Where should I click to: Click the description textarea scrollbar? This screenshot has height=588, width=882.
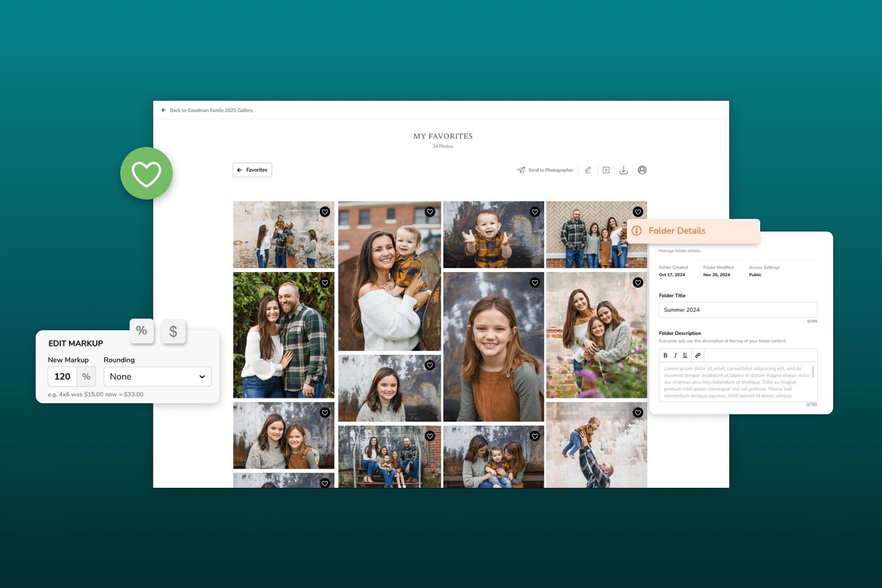[x=813, y=372]
